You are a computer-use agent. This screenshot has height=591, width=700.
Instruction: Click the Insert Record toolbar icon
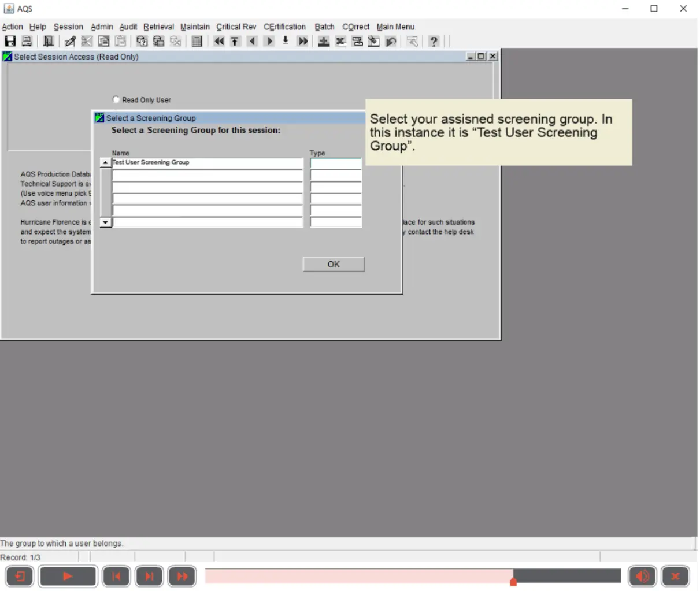324,41
